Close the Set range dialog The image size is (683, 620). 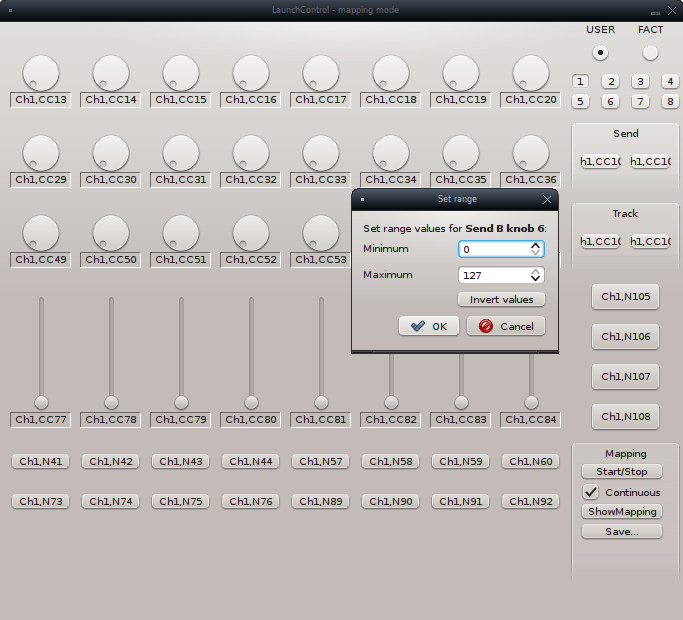[546, 199]
